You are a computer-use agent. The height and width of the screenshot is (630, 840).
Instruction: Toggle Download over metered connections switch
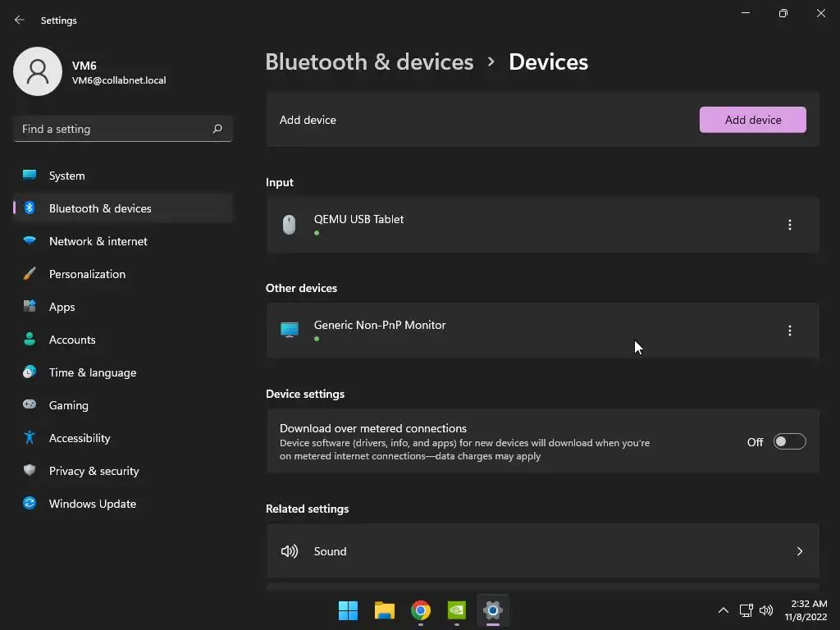pos(789,442)
